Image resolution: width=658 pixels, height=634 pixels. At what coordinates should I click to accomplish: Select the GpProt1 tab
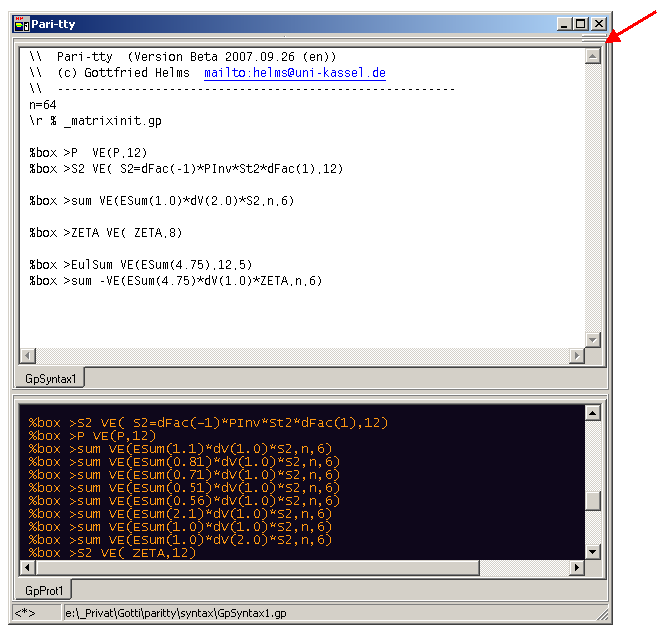[x=42, y=591]
